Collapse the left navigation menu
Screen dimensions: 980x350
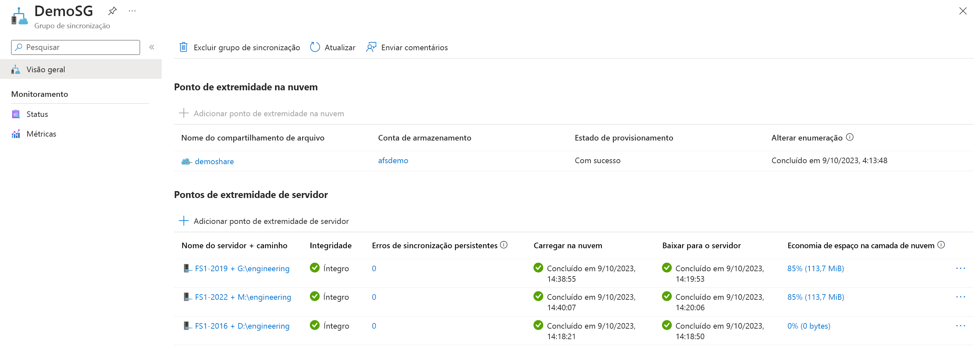click(151, 47)
